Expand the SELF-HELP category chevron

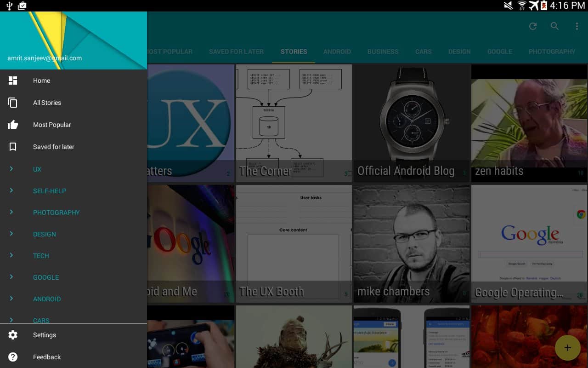11,190
